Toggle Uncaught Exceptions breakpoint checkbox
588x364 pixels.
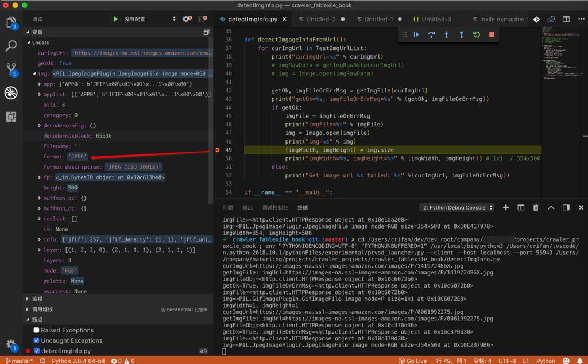(x=36, y=340)
